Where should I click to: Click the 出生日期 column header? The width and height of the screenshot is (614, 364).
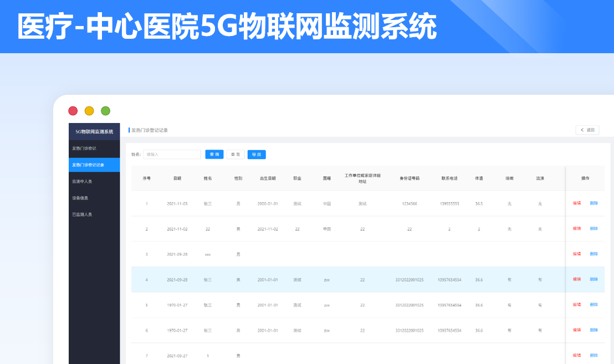tap(268, 178)
